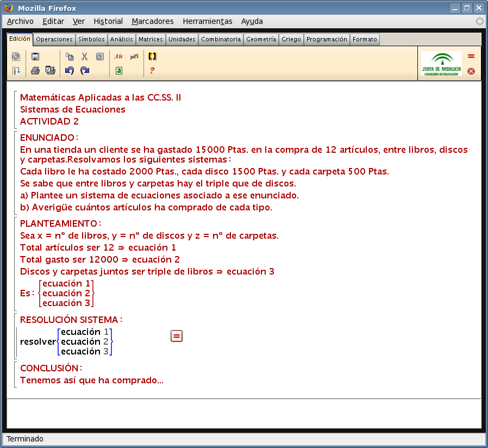Screen dimensions: 488x448
Task: Open the Matrices tab
Action: (151, 39)
